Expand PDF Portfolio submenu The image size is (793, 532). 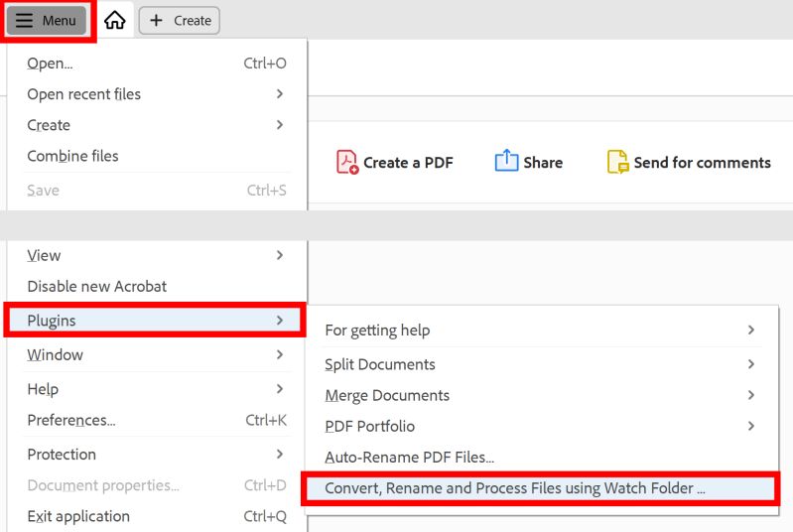pyautogui.click(x=541, y=426)
